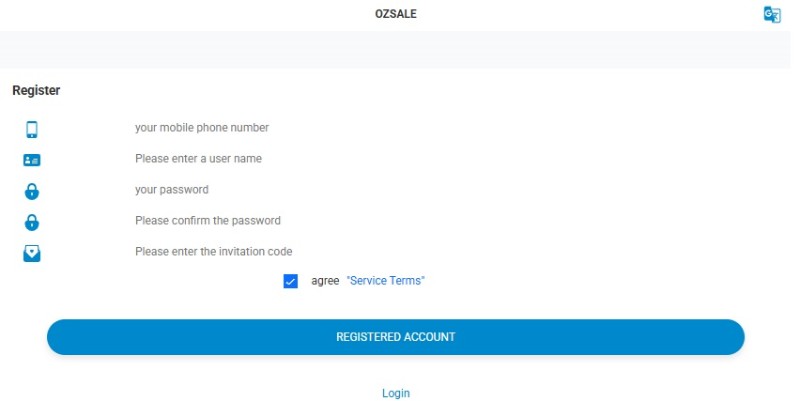
Task: Click the Register section heading
Action: (x=36, y=90)
